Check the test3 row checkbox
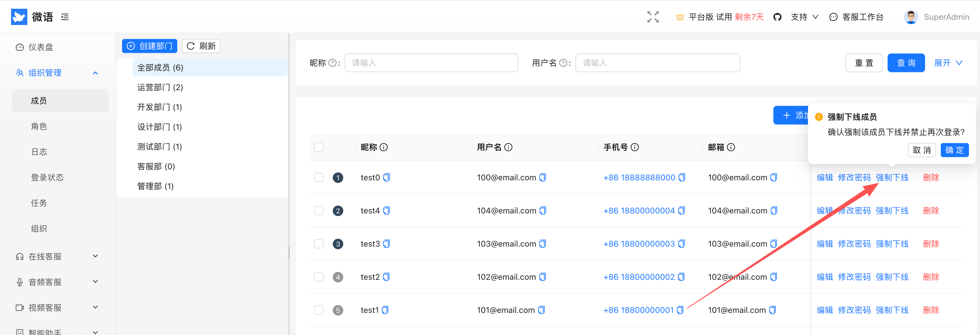Screen dimensions: 980x335 [x=319, y=244]
